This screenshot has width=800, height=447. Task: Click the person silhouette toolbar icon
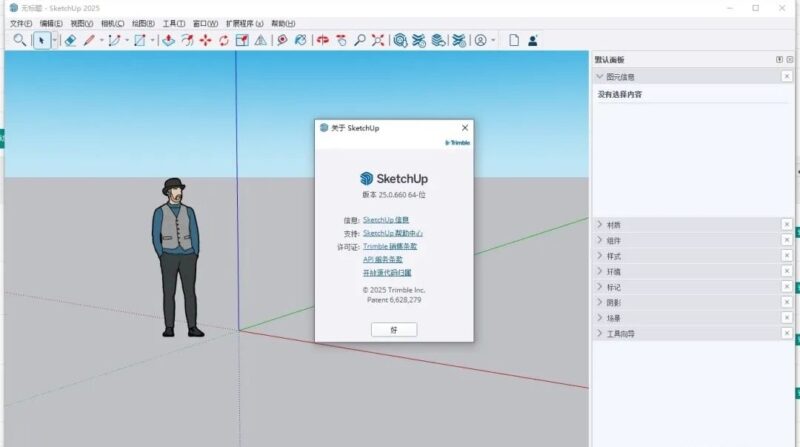click(x=533, y=40)
